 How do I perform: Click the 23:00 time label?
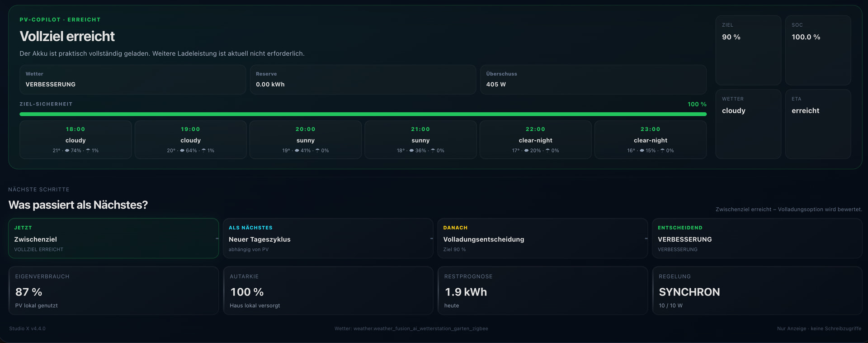tap(651, 129)
